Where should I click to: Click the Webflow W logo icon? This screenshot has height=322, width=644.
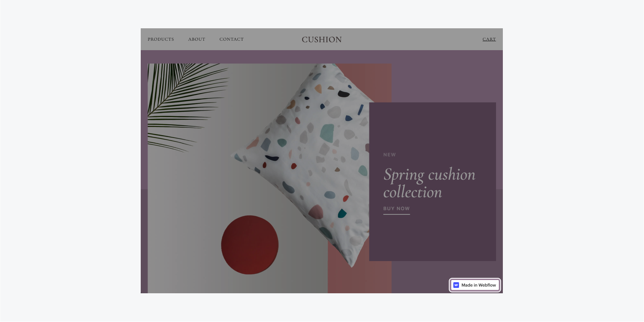[456, 285]
